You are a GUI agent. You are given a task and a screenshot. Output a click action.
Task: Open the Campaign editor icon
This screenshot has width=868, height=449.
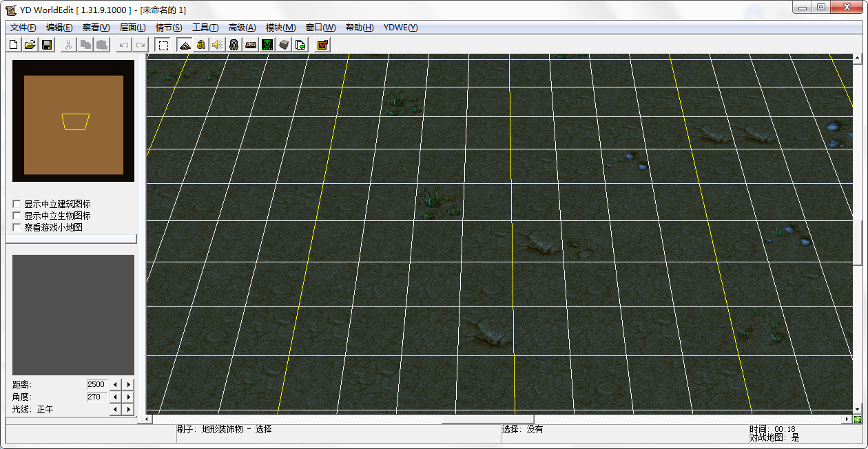[251, 45]
